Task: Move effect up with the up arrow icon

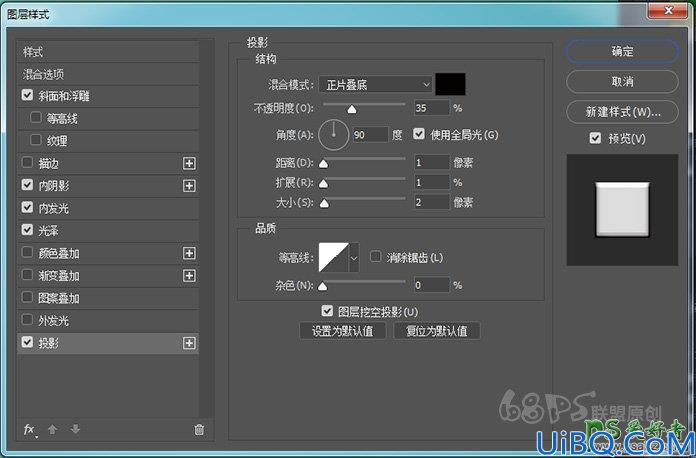Action: (52, 430)
